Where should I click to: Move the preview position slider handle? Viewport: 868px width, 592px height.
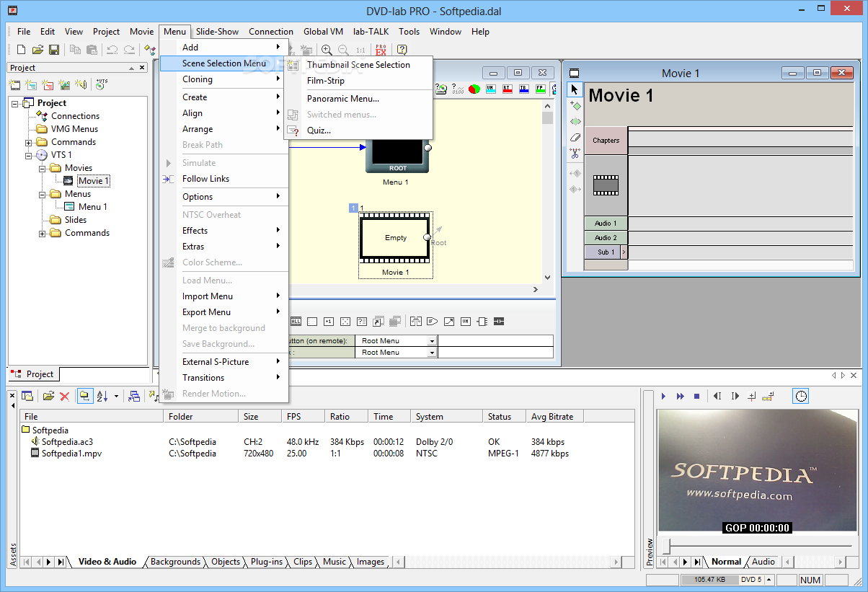667,545
